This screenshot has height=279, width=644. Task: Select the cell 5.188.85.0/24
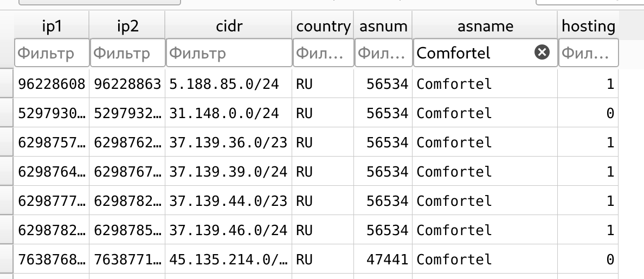(x=228, y=83)
